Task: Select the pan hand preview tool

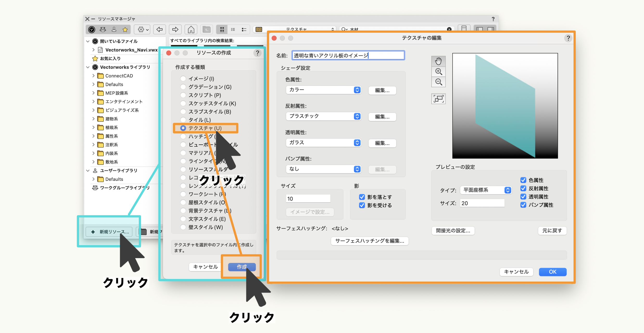Action: pos(438,61)
